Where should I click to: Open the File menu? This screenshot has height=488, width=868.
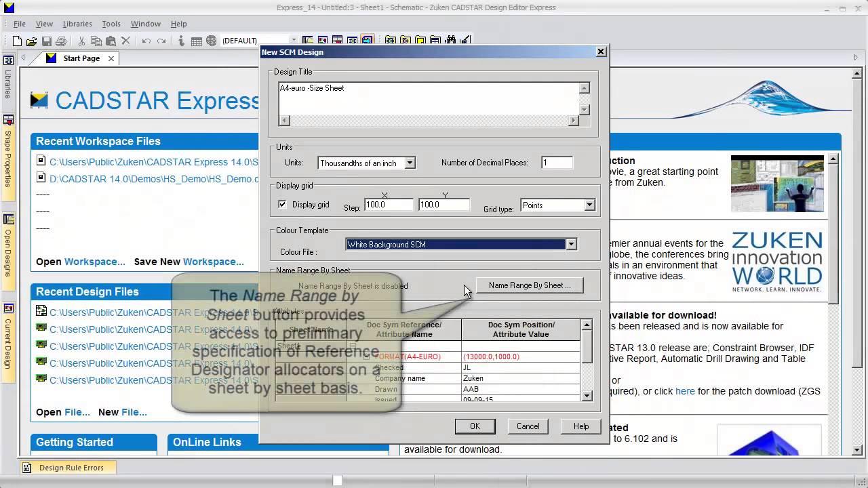pos(20,24)
